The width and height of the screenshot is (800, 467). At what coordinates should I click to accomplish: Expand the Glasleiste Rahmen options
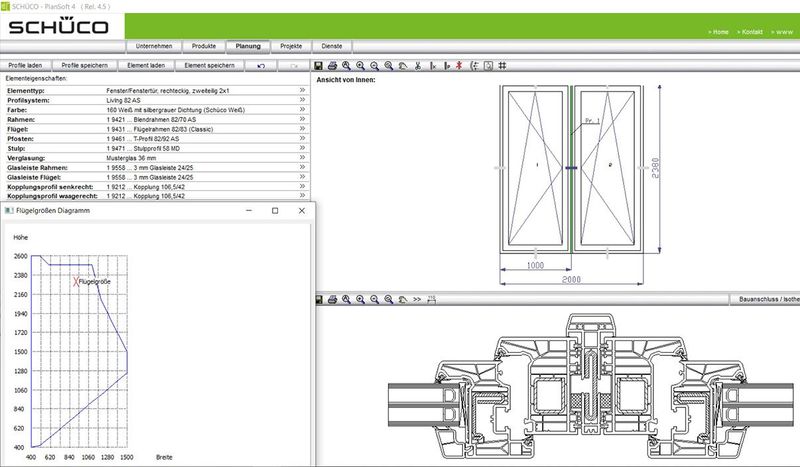pos(302,167)
